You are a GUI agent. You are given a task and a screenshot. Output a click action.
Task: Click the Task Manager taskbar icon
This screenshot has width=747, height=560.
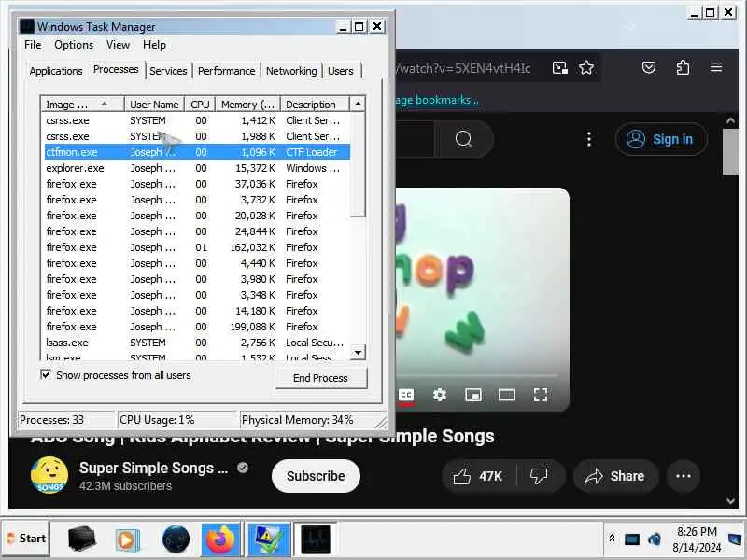pyautogui.click(x=316, y=539)
